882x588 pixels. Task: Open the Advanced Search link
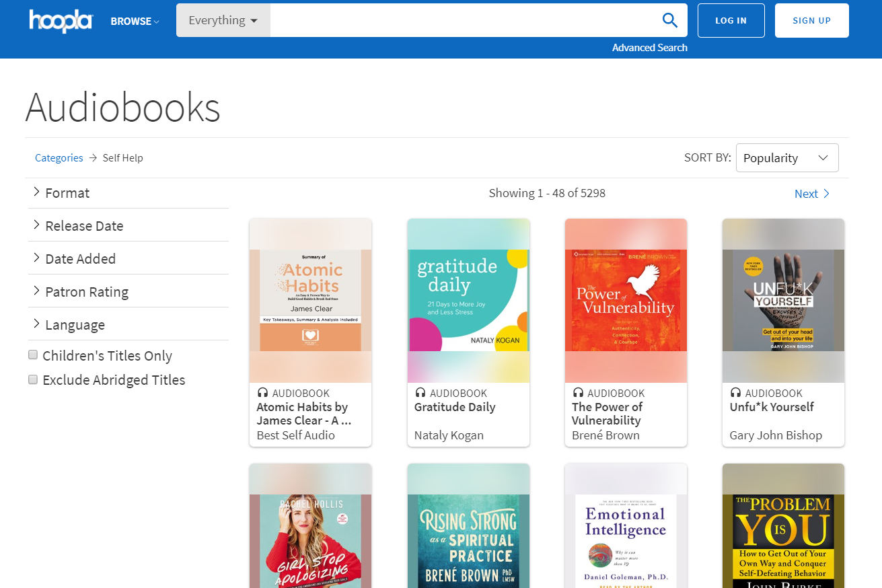pos(649,48)
